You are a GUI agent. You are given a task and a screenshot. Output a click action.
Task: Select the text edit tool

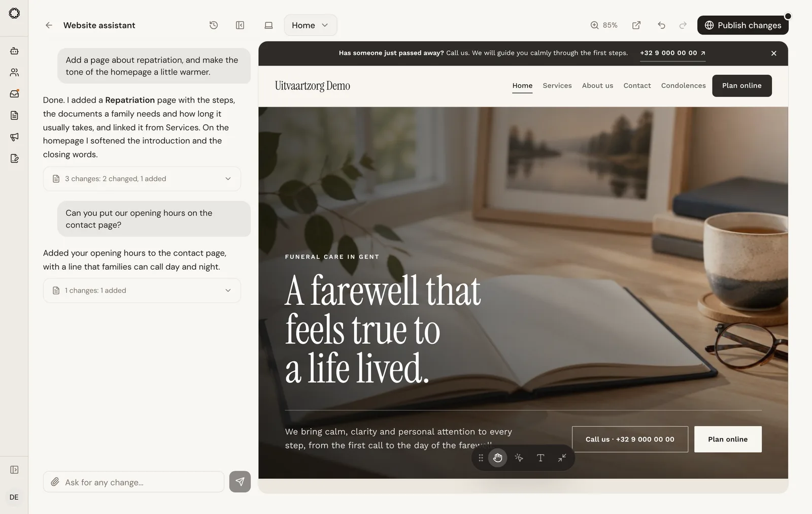tap(540, 458)
